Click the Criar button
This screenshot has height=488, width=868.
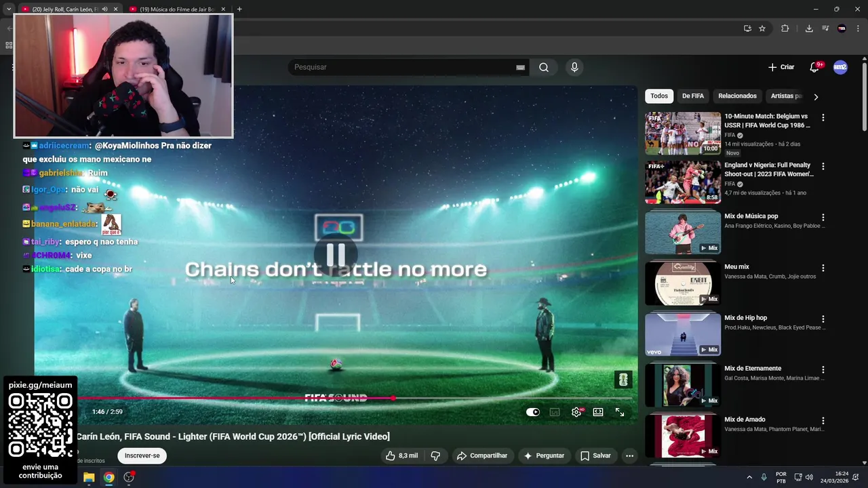coord(781,67)
